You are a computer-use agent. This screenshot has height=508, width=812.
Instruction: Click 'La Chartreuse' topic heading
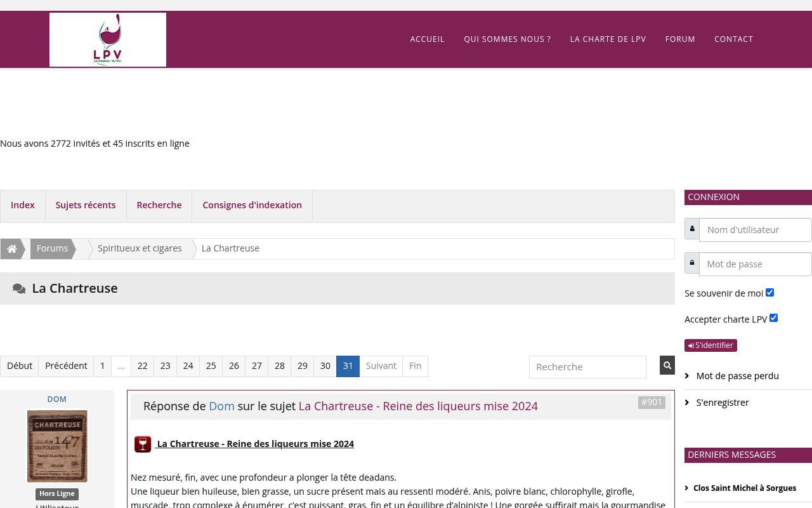(75, 288)
